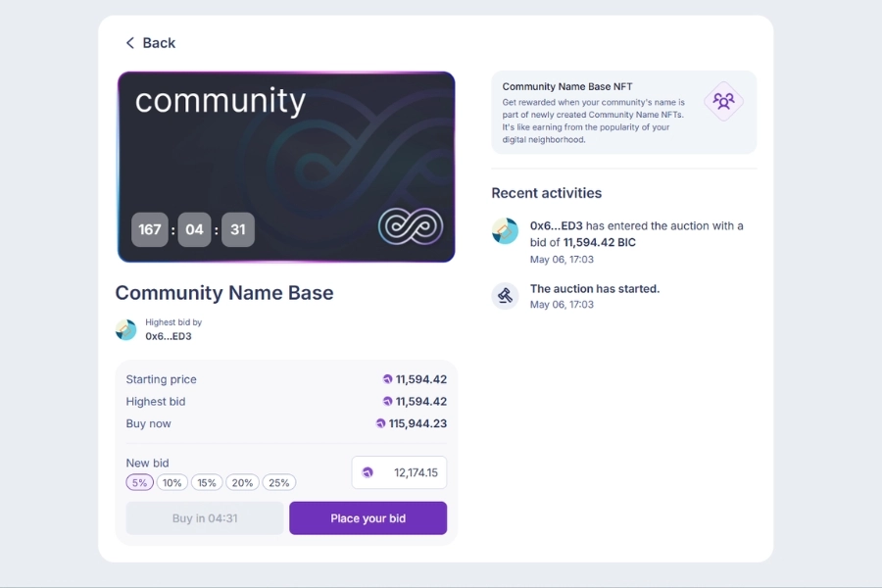Click the Community Name Base heading
The width and height of the screenshot is (882, 588).
pyautogui.click(x=224, y=293)
